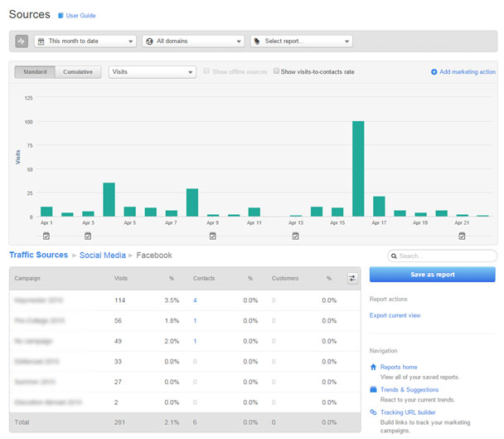
Task: Click the pulse icon button in filter bar
Action: click(22, 41)
